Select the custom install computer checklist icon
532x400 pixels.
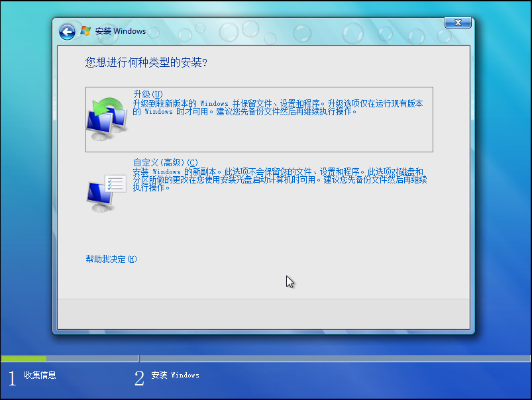click(106, 191)
